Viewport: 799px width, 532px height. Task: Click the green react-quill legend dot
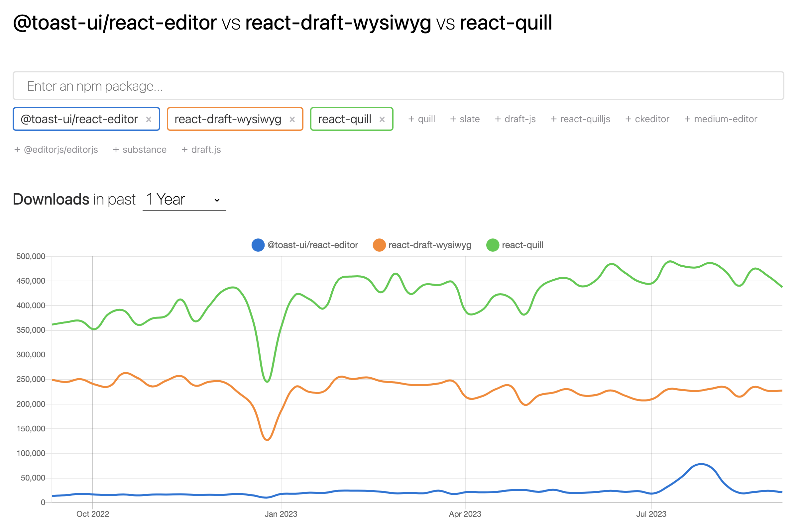(x=493, y=245)
